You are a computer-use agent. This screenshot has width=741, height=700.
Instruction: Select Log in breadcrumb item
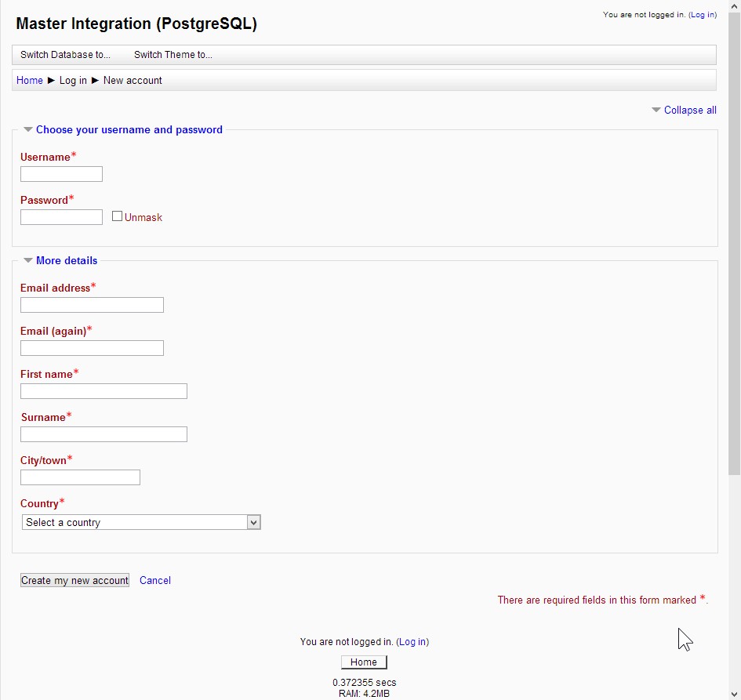coord(73,80)
